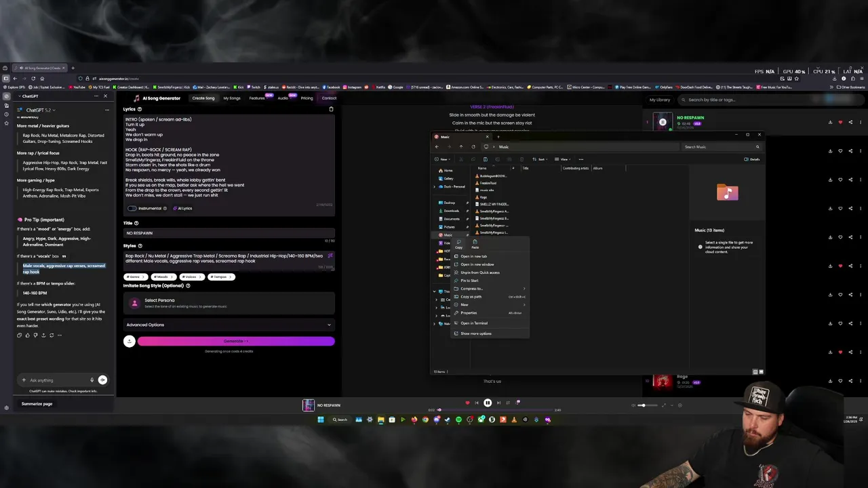Click Explorer refresh icon

[473, 147]
